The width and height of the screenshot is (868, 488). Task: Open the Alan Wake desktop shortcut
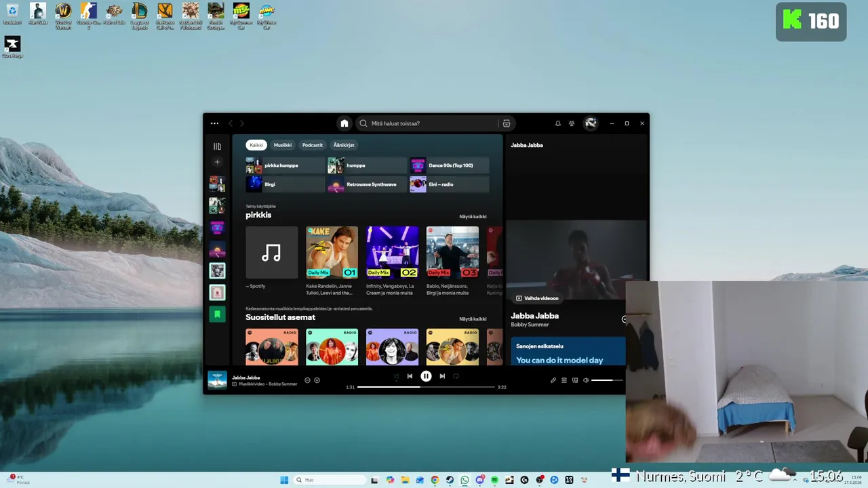[x=38, y=15]
